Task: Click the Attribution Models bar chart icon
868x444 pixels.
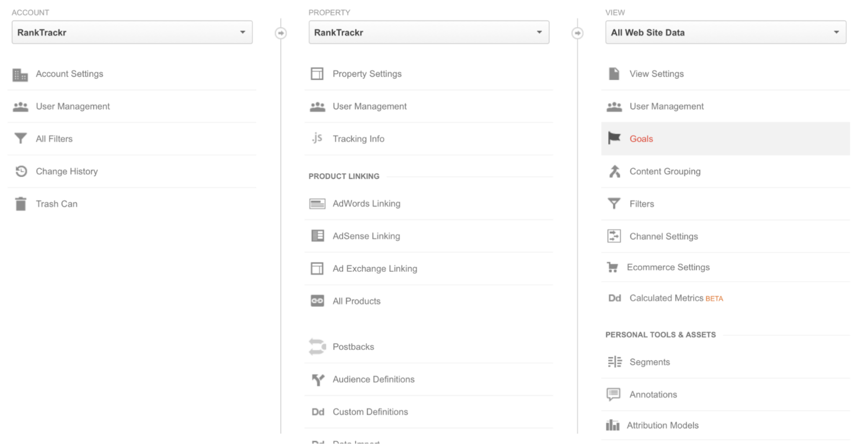Action: 613,426
